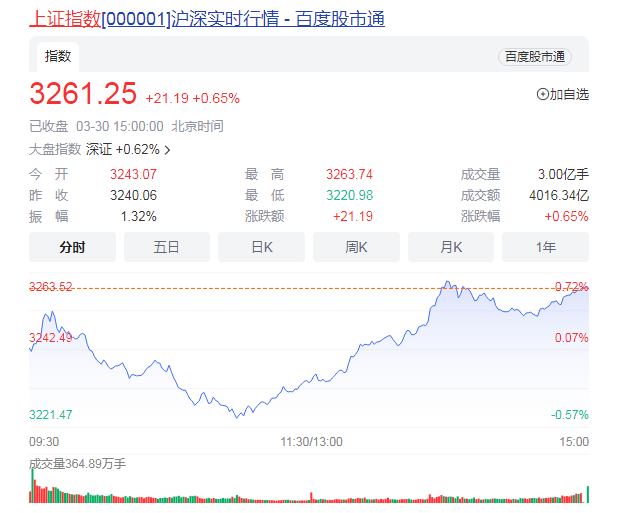Viewport: 620px width, 513px height.
Task: Click the 最高 value 3263.74
Action: tap(349, 174)
